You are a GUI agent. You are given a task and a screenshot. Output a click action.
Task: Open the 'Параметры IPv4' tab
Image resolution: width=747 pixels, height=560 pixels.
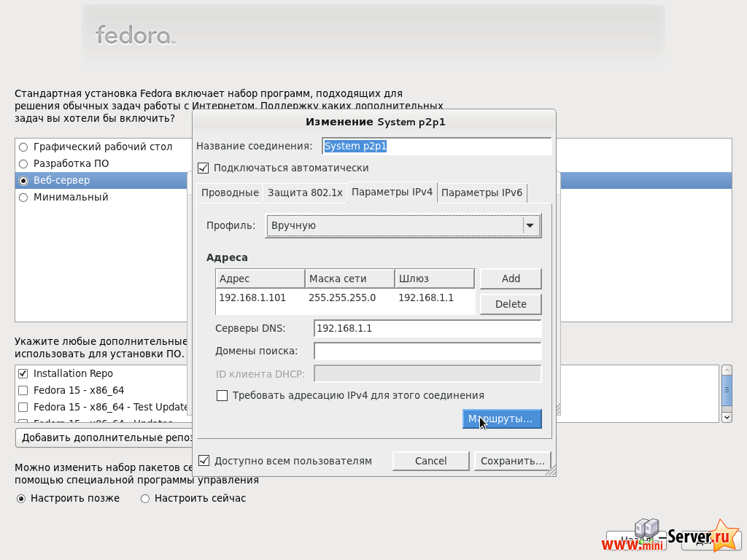(x=392, y=192)
